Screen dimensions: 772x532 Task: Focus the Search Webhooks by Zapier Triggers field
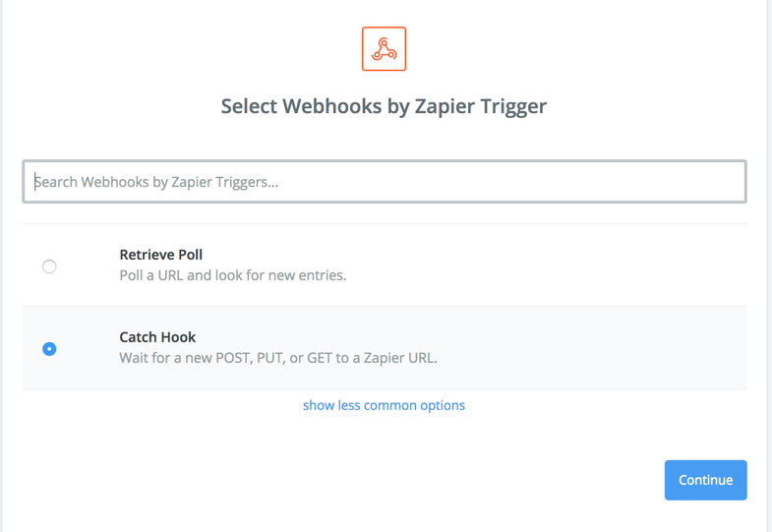click(384, 182)
